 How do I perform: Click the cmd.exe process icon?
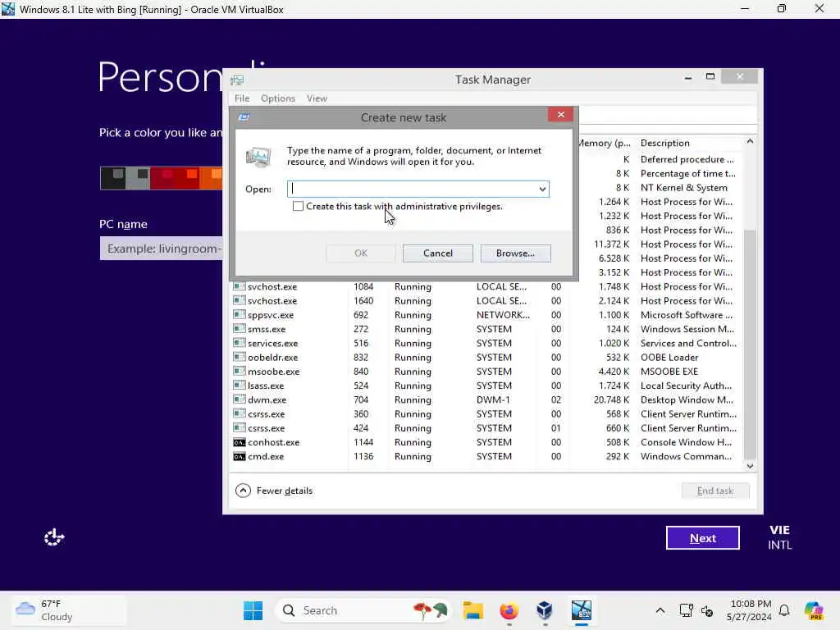tap(239, 456)
